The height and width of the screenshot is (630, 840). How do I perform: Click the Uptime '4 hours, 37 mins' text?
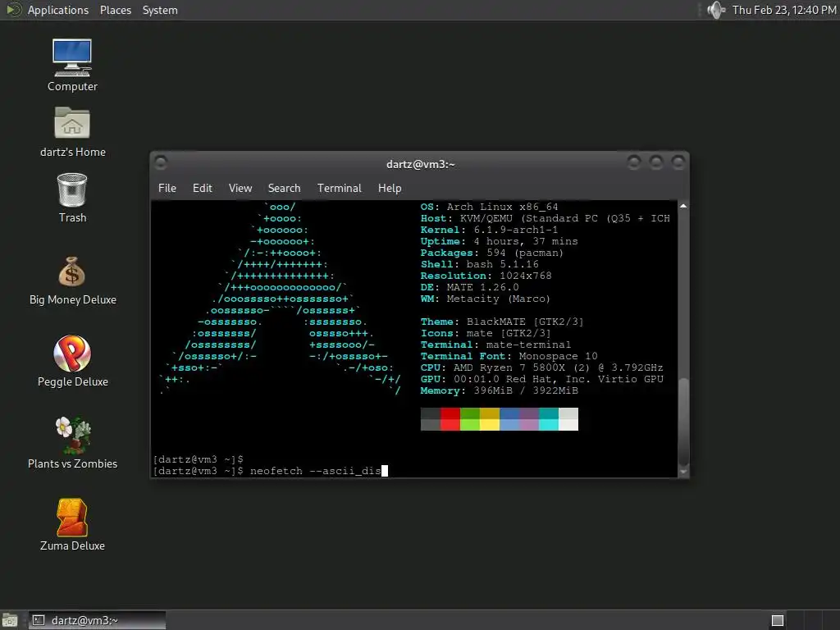(526, 241)
